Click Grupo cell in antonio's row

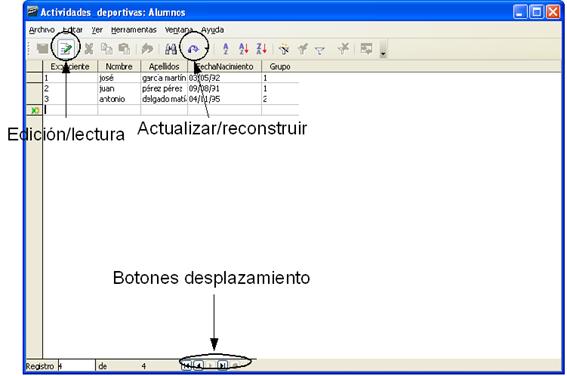280,99
